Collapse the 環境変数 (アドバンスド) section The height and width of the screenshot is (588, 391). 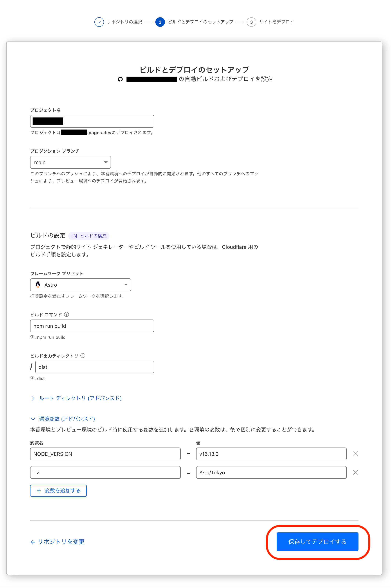(62, 419)
